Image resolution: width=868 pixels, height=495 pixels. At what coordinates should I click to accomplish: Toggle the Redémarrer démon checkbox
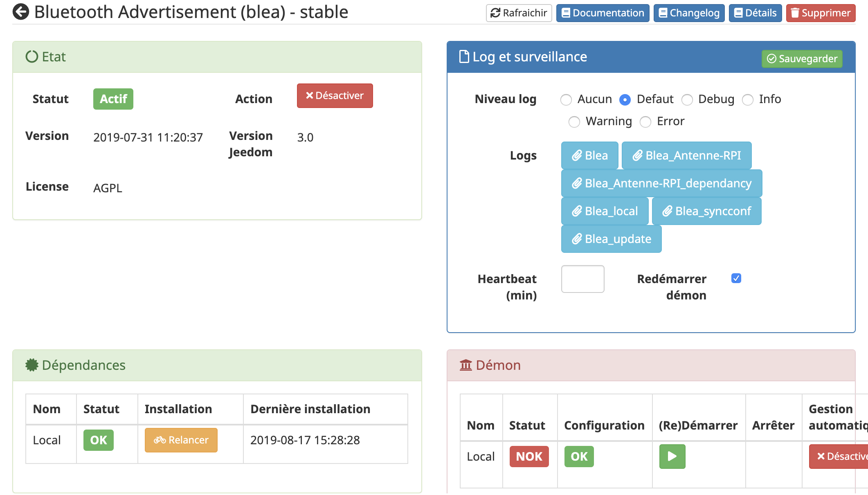pos(736,279)
